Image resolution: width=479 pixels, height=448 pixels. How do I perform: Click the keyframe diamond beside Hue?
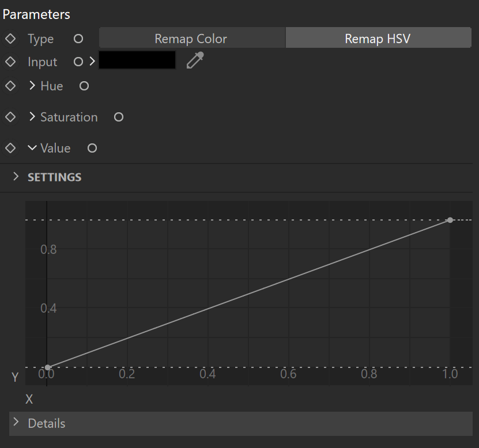click(x=10, y=86)
